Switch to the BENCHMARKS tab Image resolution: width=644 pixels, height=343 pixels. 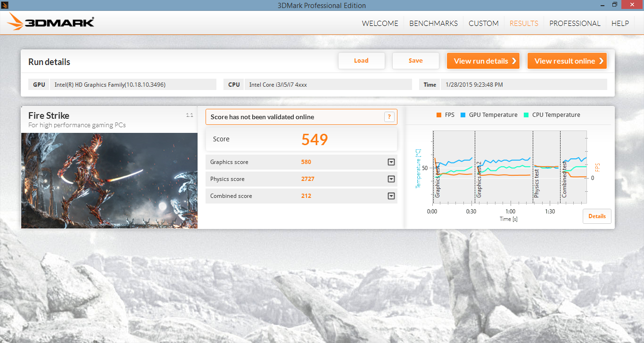433,23
